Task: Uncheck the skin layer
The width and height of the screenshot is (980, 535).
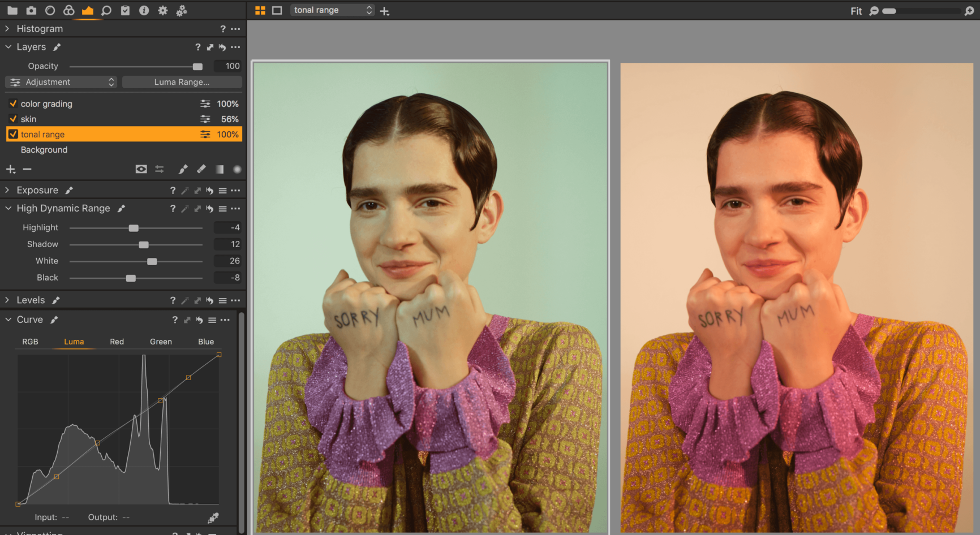Action: (x=13, y=119)
